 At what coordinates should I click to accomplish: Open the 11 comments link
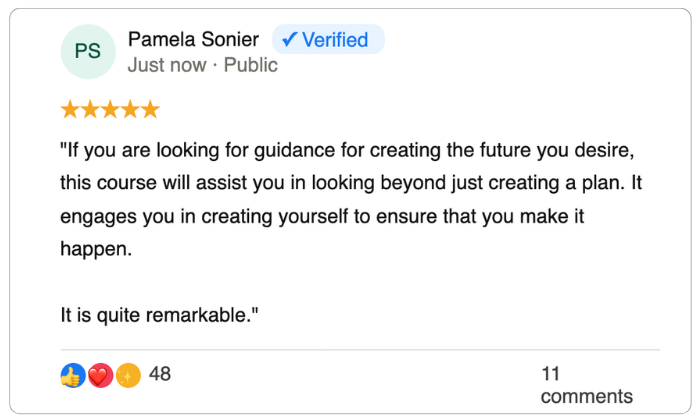586,385
